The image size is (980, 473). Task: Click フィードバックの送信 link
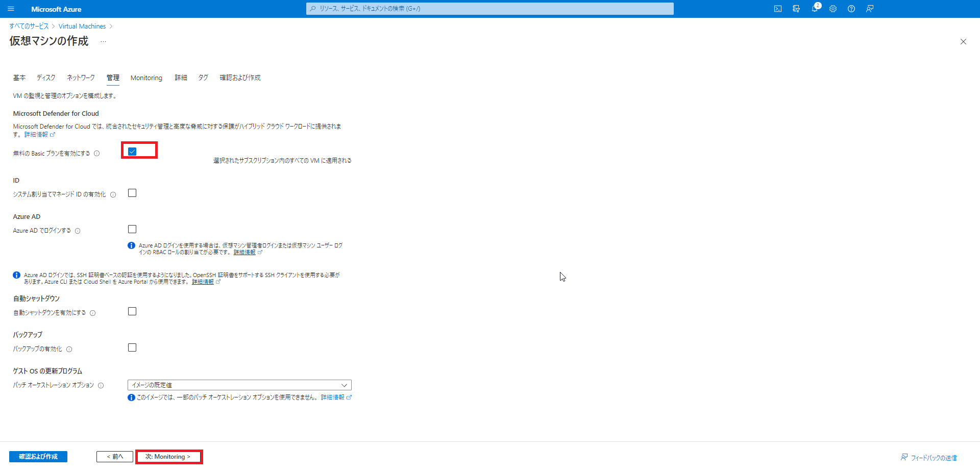pyautogui.click(x=934, y=458)
